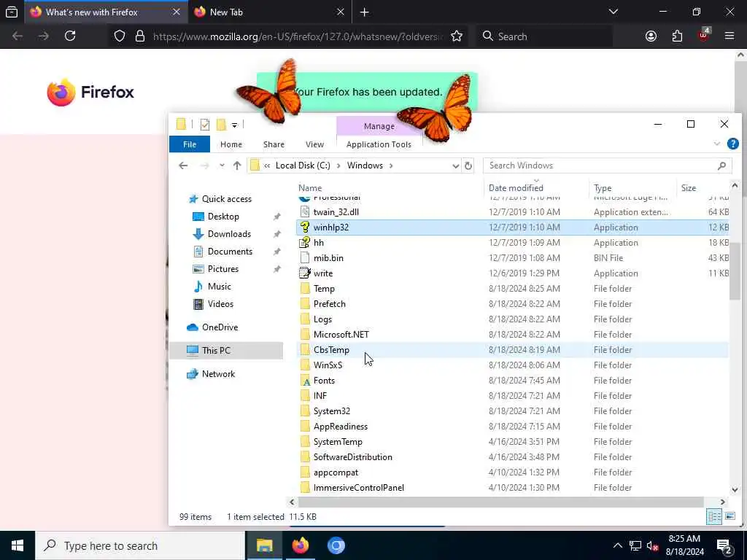Expand chevron after Local Disk (C:) breadcrumb
The image size is (747, 560).
pos(338,166)
